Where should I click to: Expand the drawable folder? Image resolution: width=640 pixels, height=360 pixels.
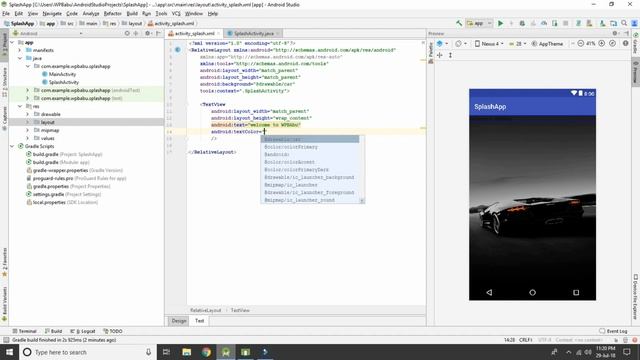coord(27,114)
